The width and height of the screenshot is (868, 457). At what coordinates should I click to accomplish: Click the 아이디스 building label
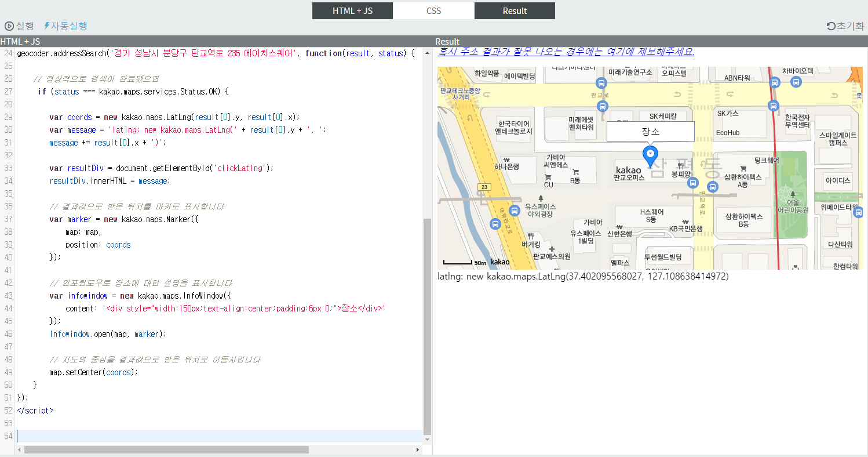pyautogui.click(x=838, y=181)
